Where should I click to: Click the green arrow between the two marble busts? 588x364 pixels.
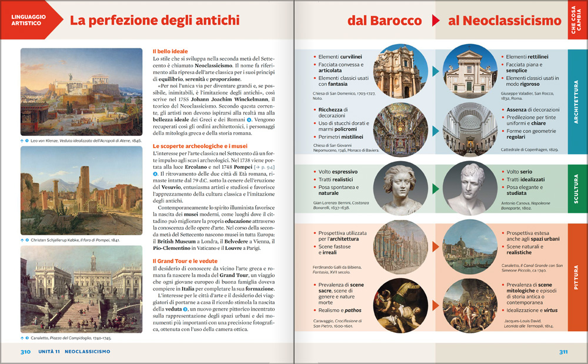[x=435, y=189]
